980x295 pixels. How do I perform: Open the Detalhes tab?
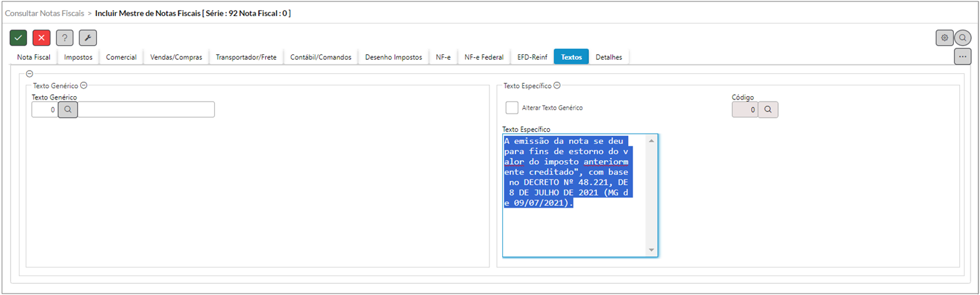(609, 57)
